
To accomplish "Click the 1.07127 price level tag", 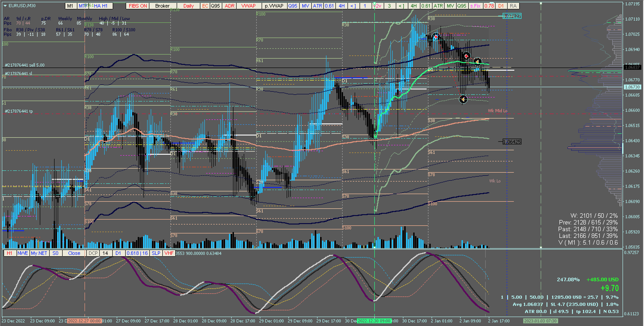I will pos(512,16).
